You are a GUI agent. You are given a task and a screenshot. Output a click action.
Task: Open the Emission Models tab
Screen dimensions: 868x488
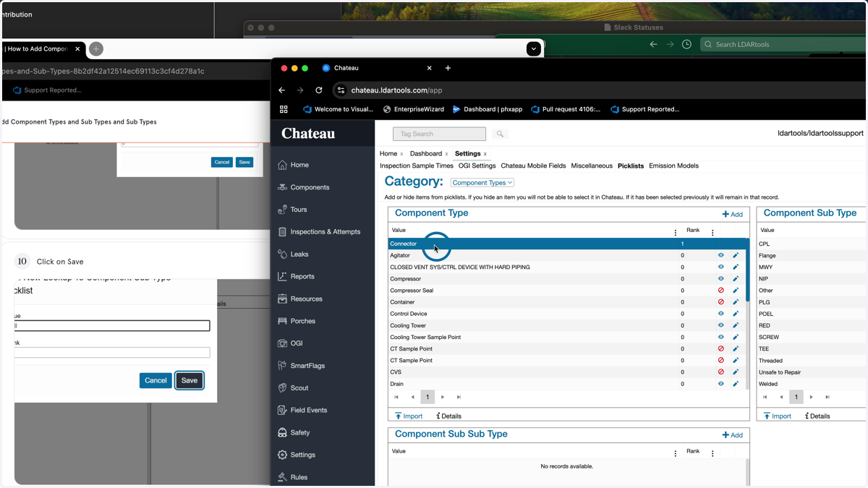(673, 166)
